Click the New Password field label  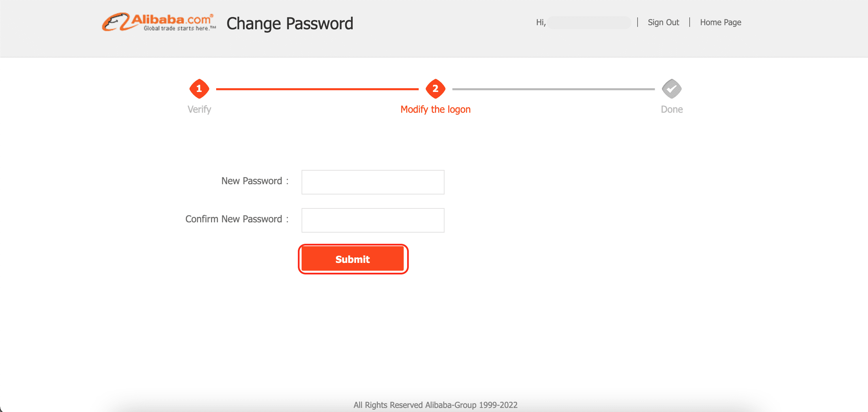[252, 181]
